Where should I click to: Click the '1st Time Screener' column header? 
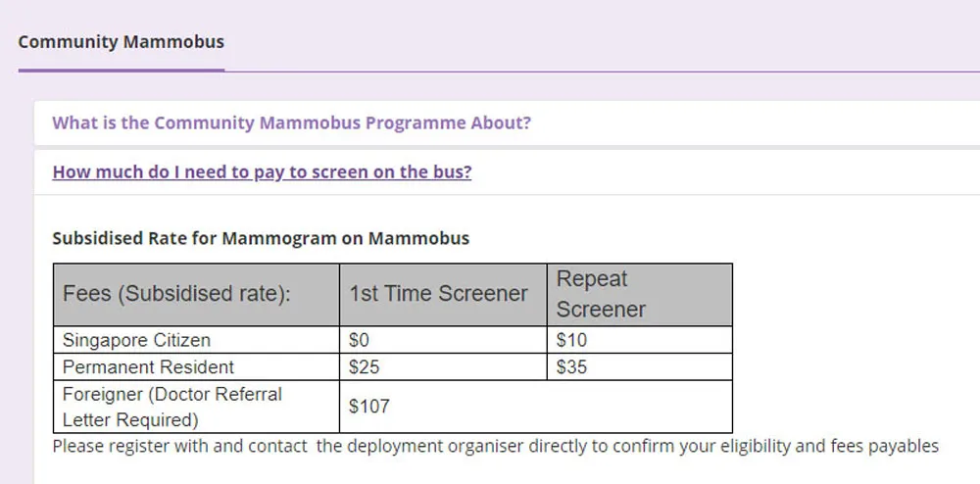click(x=443, y=294)
